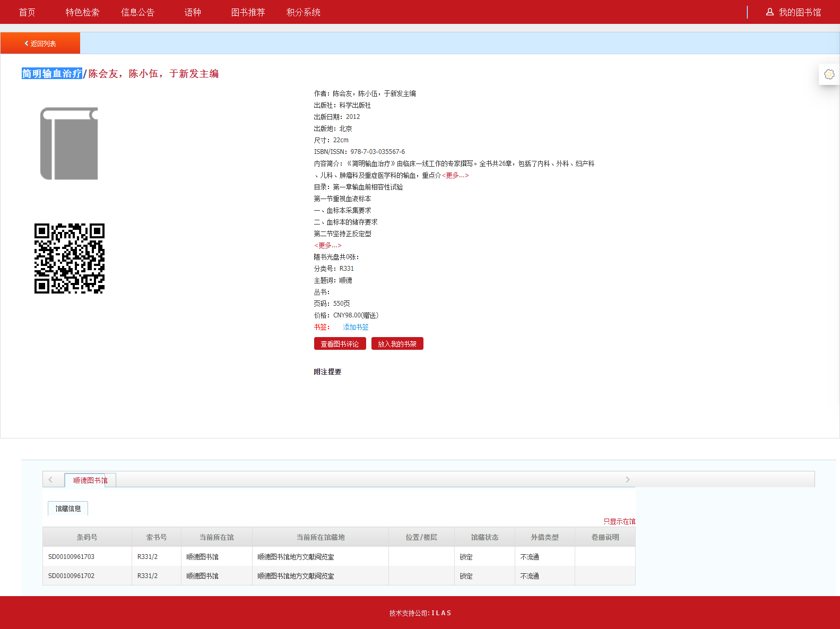Viewport: 840px width, 629px height.
Task: Click the highlighted title 简明输血治疗
Action: (52, 73)
